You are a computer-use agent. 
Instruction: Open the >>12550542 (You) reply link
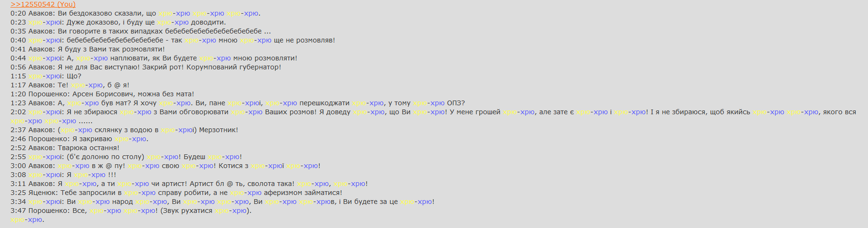click(43, 4)
